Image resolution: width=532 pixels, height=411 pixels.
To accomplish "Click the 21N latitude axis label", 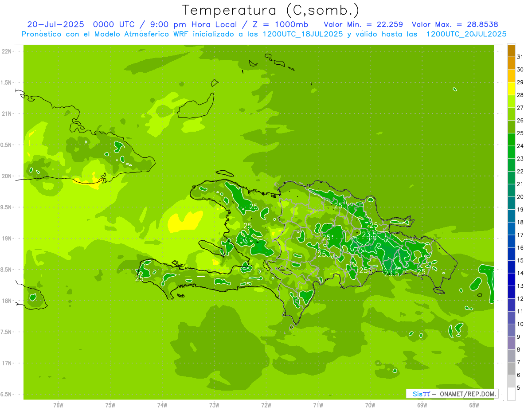I will 7,114.
